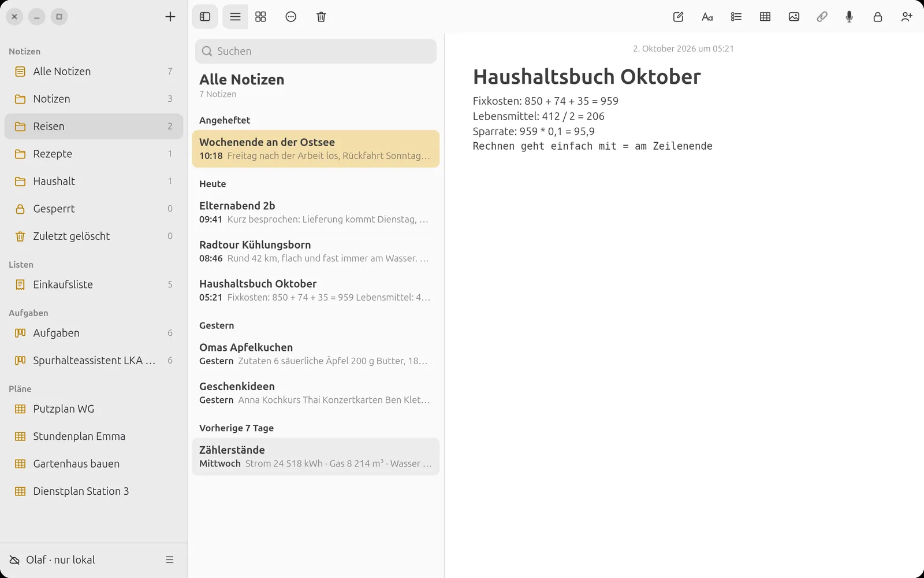Open the Aufgaben board
Screen dimensions: 924x578
coord(94,333)
